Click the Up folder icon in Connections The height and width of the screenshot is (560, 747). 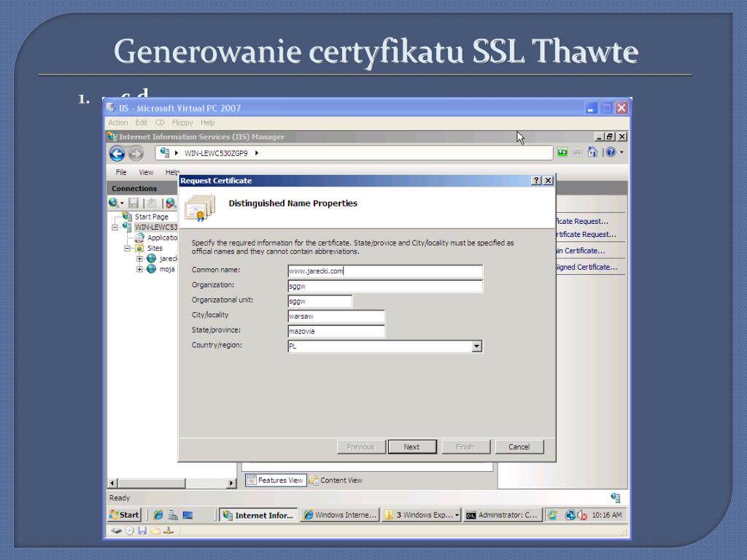tap(152, 203)
